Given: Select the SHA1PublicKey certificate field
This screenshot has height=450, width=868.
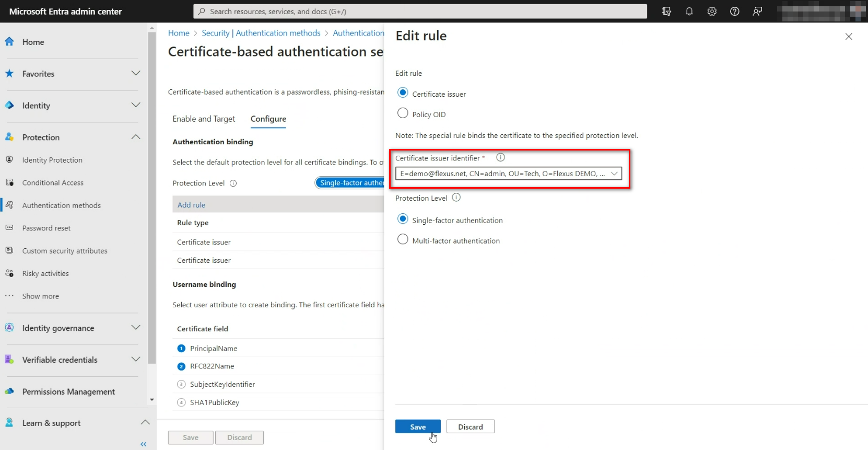Looking at the screenshot, I should click(x=215, y=402).
